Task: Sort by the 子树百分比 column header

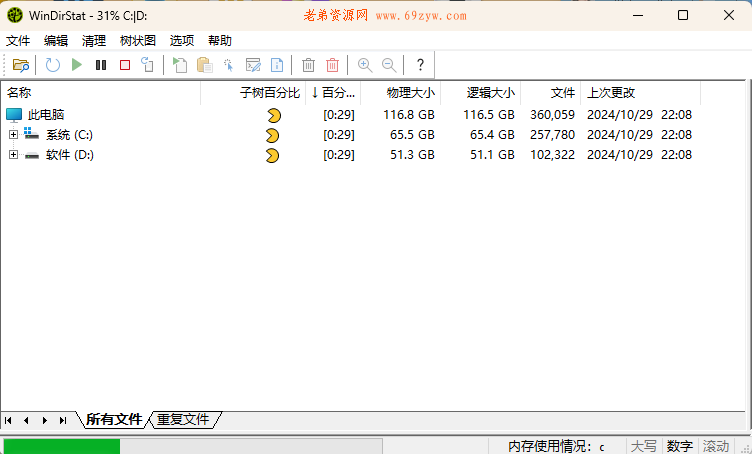Action: (x=253, y=93)
